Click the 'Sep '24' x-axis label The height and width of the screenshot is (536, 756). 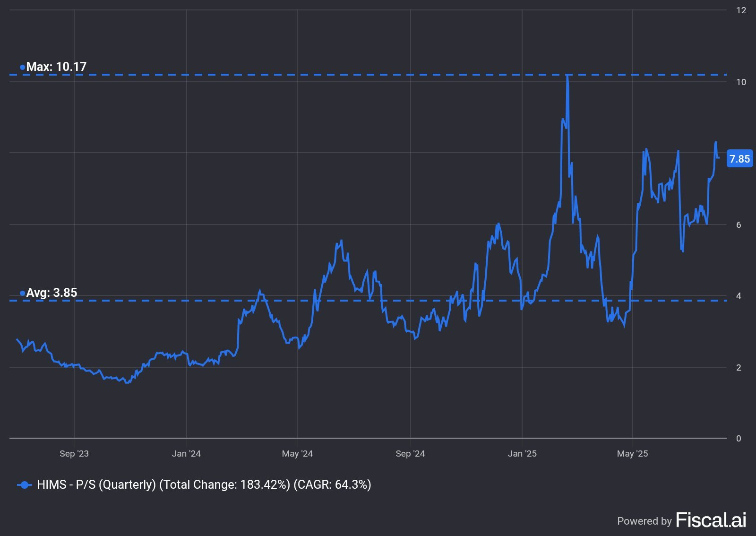[410, 454]
